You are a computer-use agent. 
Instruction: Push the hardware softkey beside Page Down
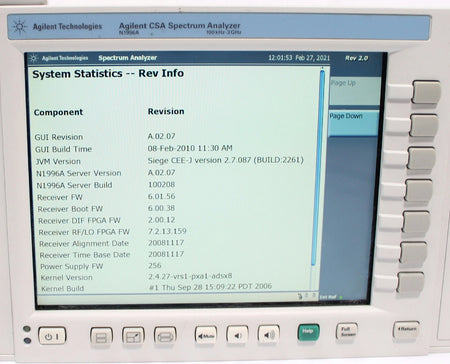pyautogui.click(x=424, y=125)
